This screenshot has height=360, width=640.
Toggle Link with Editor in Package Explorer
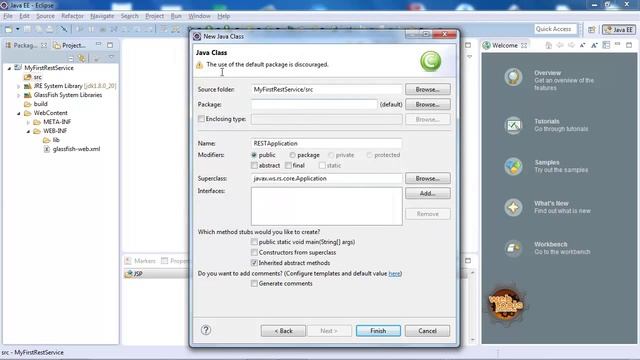[x=82, y=58]
